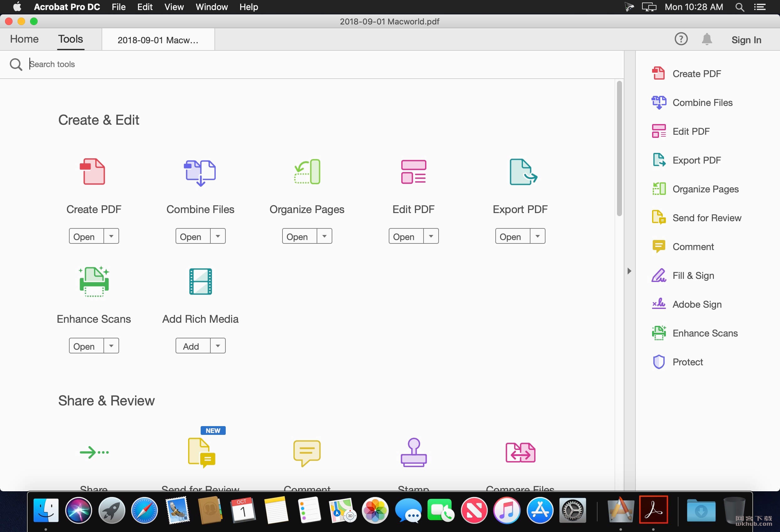Screen dimensions: 780x532
Task: Click the Stamp tool icon
Action: (414, 452)
